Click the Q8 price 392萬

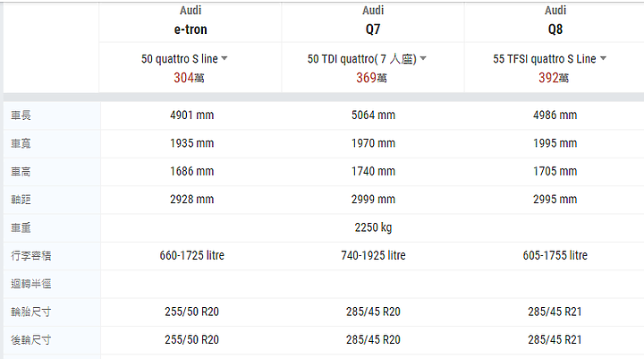554,78
